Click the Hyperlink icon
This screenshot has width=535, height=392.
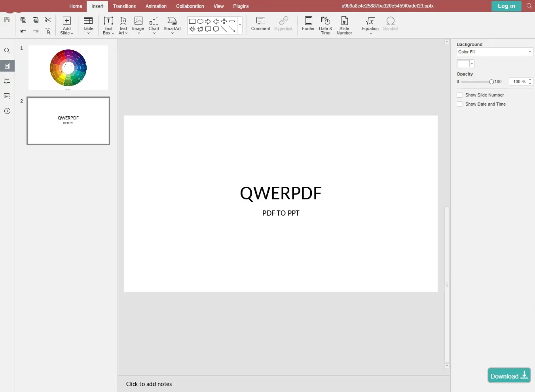(x=283, y=24)
